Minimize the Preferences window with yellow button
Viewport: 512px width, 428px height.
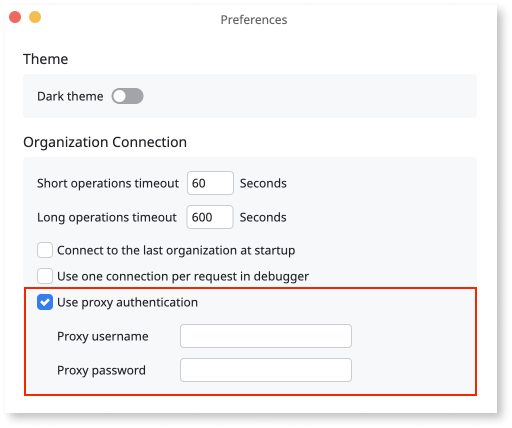click(x=35, y=17)
